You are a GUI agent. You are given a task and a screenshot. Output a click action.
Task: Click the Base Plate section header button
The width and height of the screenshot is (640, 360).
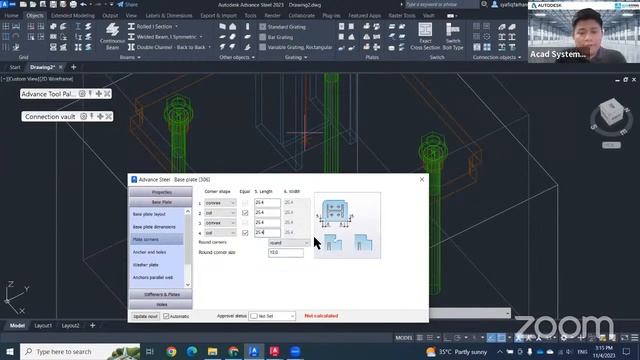point(161,202)
